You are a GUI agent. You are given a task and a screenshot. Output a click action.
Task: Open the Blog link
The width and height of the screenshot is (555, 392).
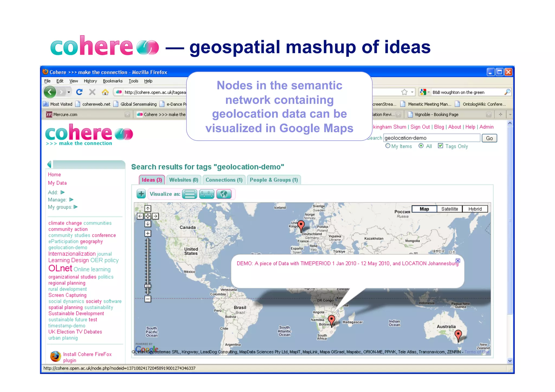(439, 127)
